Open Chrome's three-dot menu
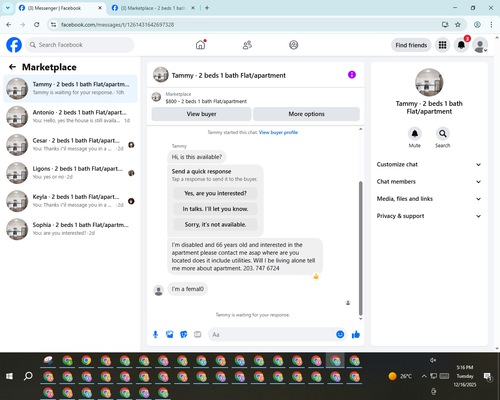 pyautogui.click(x=491, y=24)
